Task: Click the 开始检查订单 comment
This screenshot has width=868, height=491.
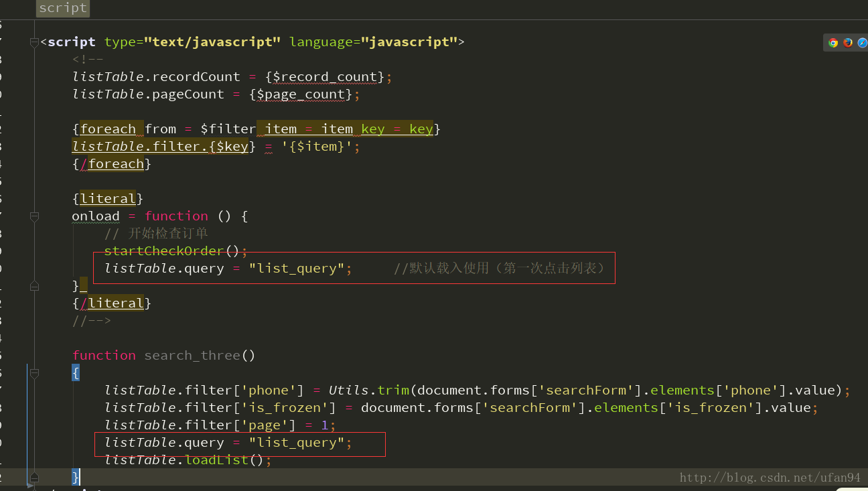Action: (156, 233)
